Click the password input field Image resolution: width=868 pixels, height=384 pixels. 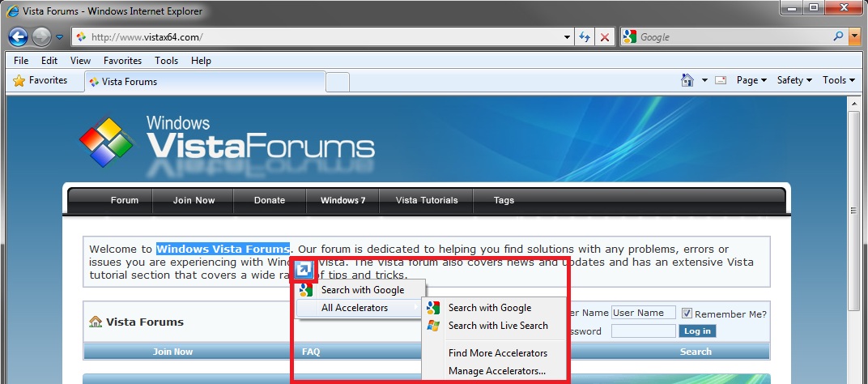click(x=643, y=331)
